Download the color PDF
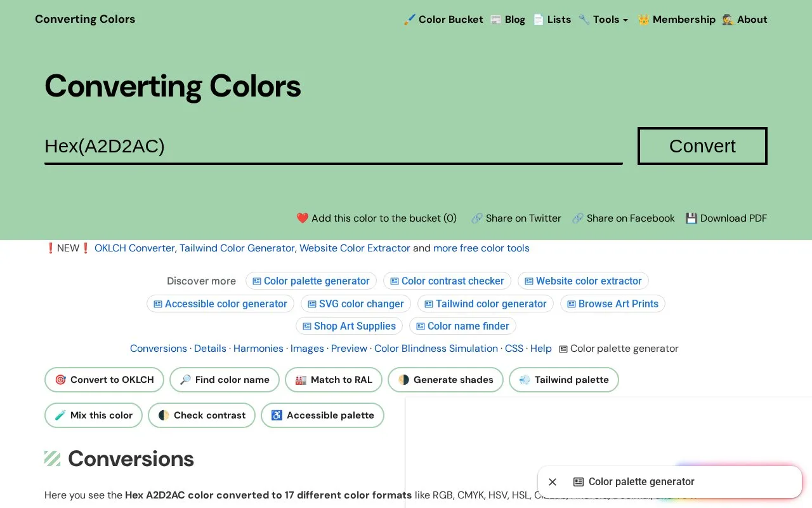 click(726, 218)
